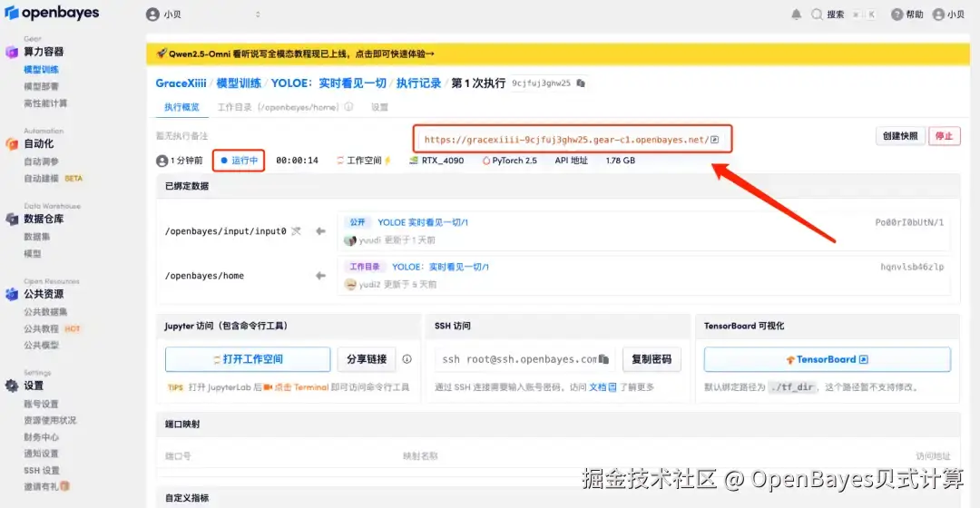Image resolution: width=980 pixels, height=508 pixels.
Task: Click unbind icon beside /openbayes/input/input0
Action: tap(296, 231)
